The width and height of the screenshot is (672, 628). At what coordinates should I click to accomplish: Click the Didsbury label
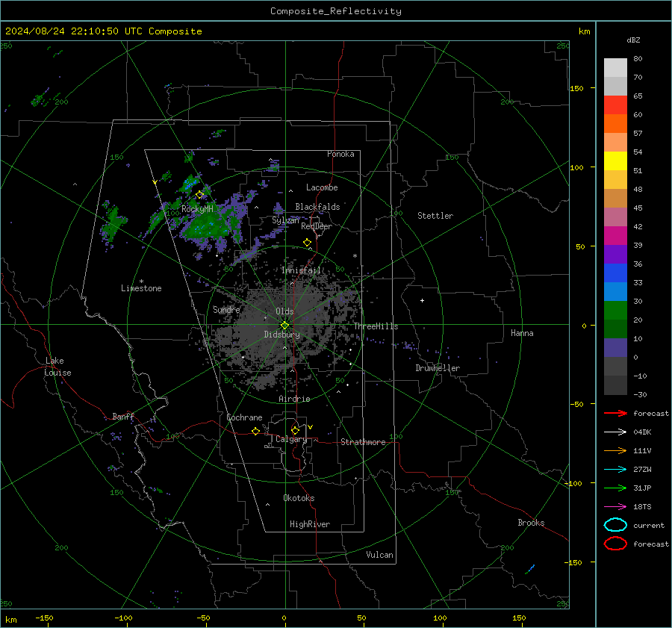coord(281,335)
